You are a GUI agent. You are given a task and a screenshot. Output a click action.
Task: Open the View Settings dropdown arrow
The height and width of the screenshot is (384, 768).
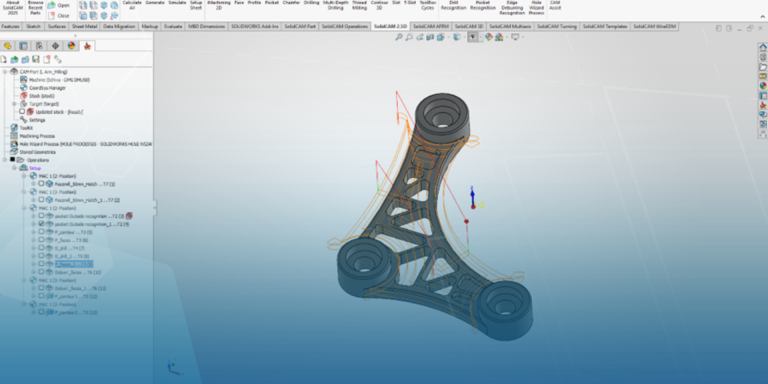coord(522,37)
